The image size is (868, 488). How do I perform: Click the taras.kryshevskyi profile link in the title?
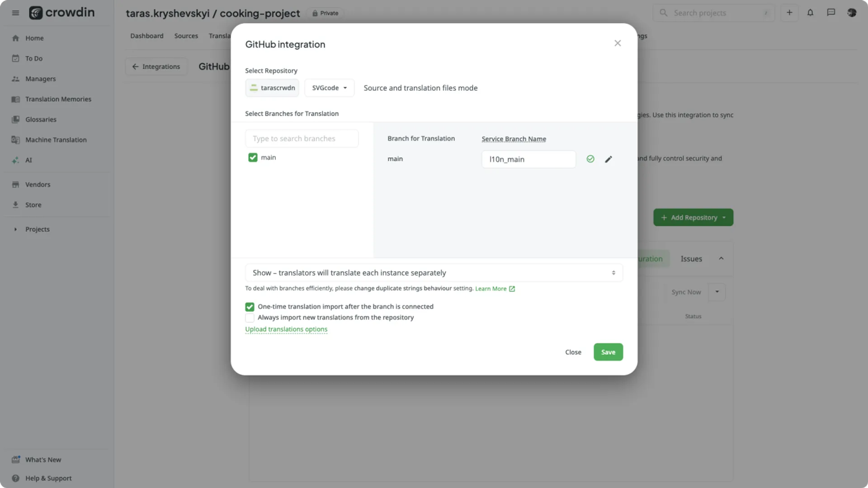[168, 13]
